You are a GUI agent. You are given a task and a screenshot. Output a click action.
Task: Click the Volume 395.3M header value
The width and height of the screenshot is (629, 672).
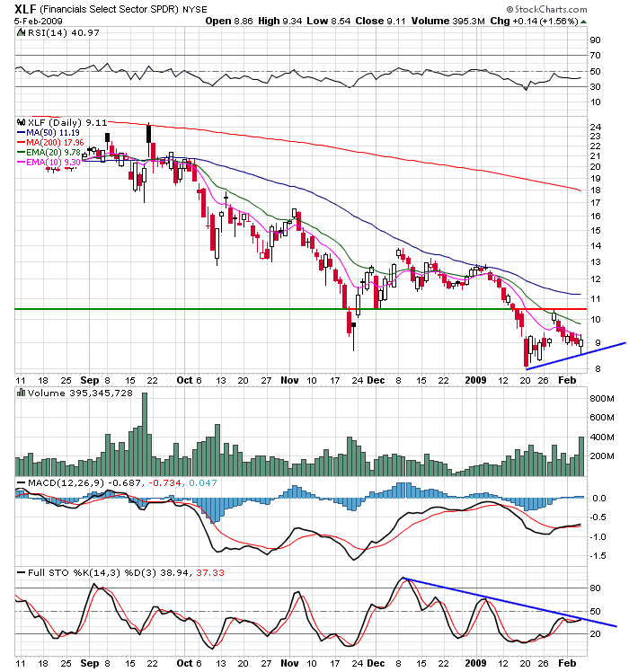[448, 21]
